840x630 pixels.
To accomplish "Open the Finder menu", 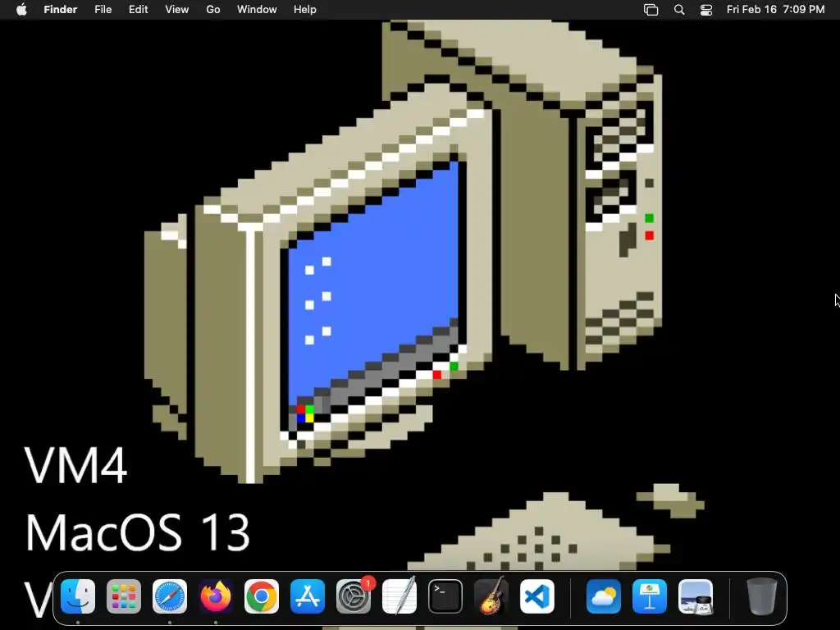I will 61,10.
